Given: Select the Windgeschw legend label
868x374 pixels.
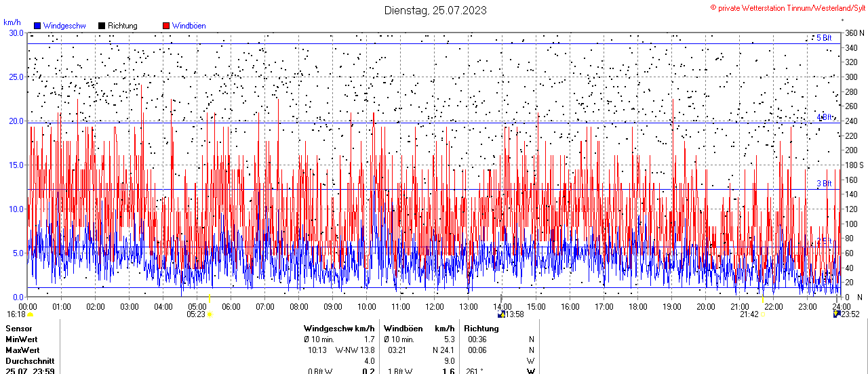Looking at the screenshot, I should click(x=64, y=26).
